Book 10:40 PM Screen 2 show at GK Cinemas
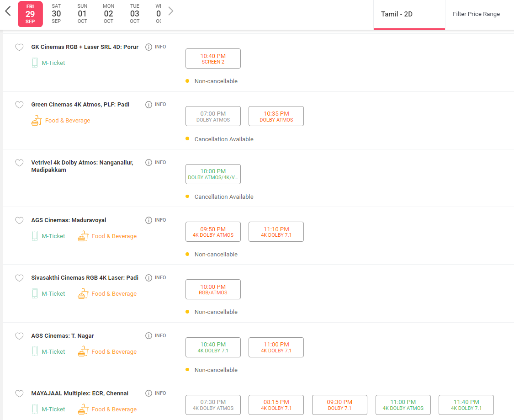Image resolution: width=514 pixels, height=420 pixels. (213, 58)
